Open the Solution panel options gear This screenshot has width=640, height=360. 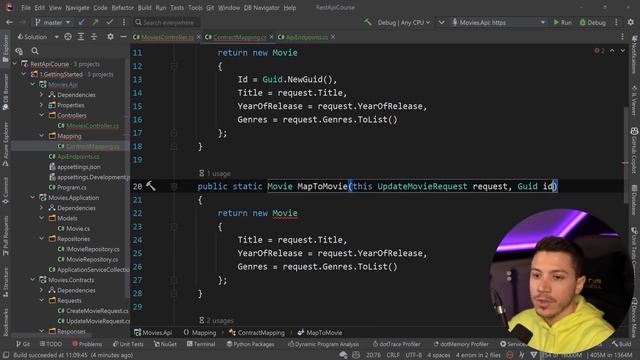110,37
